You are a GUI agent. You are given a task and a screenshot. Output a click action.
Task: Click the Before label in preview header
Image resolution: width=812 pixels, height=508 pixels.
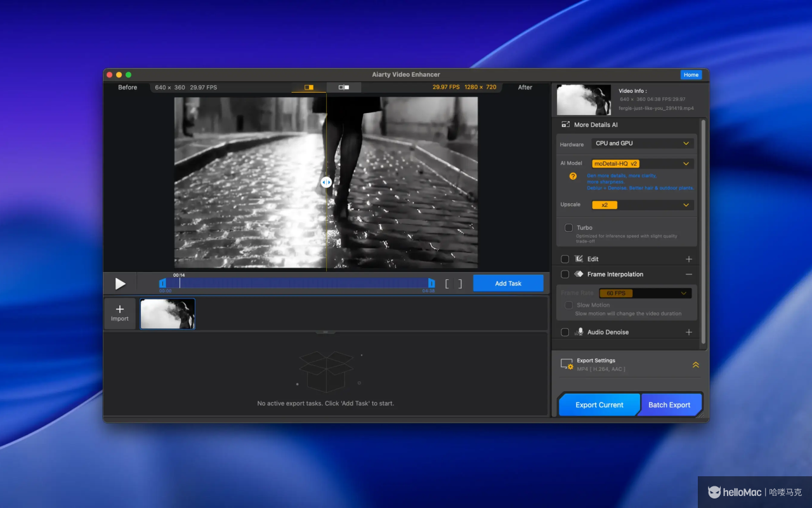pyautogui.click(x=128, y=88)
